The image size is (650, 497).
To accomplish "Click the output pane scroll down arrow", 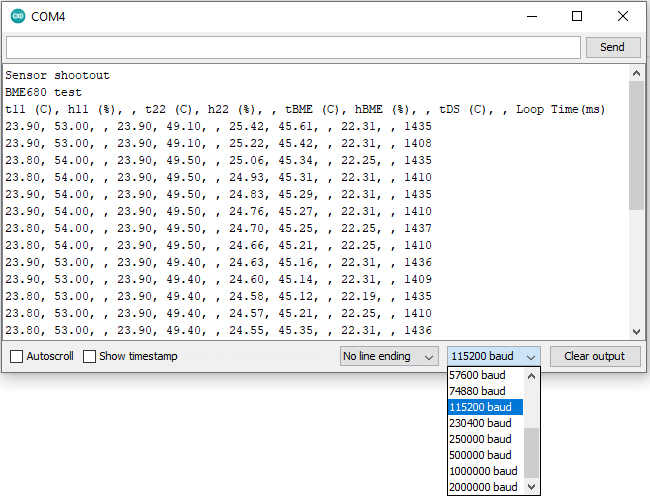I will pyautogui.click(x=636, y=331).
